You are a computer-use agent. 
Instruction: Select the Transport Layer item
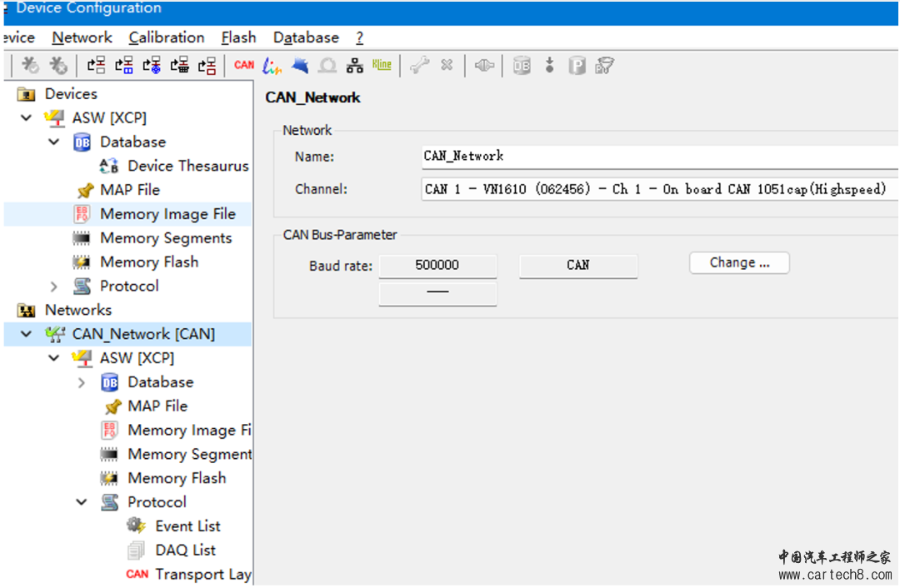point(203,574)
